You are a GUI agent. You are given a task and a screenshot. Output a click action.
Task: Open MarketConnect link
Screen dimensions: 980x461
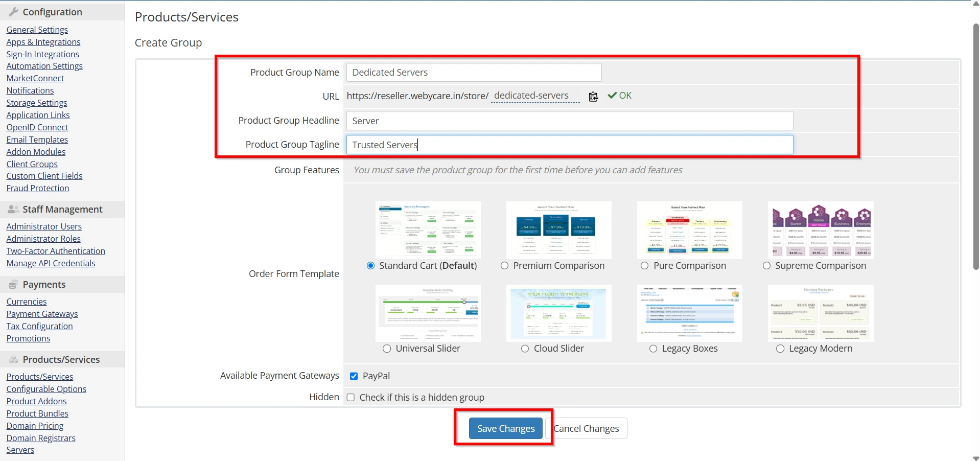(35, 78)
